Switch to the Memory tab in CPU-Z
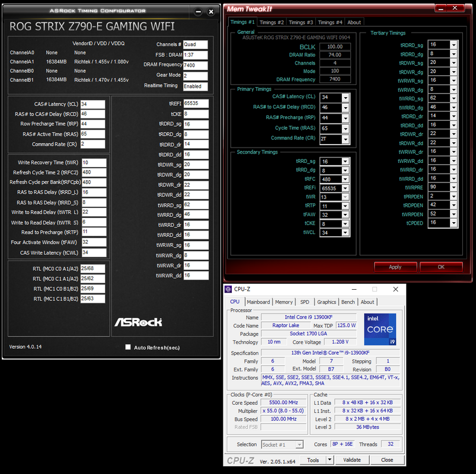 [284, 302]
